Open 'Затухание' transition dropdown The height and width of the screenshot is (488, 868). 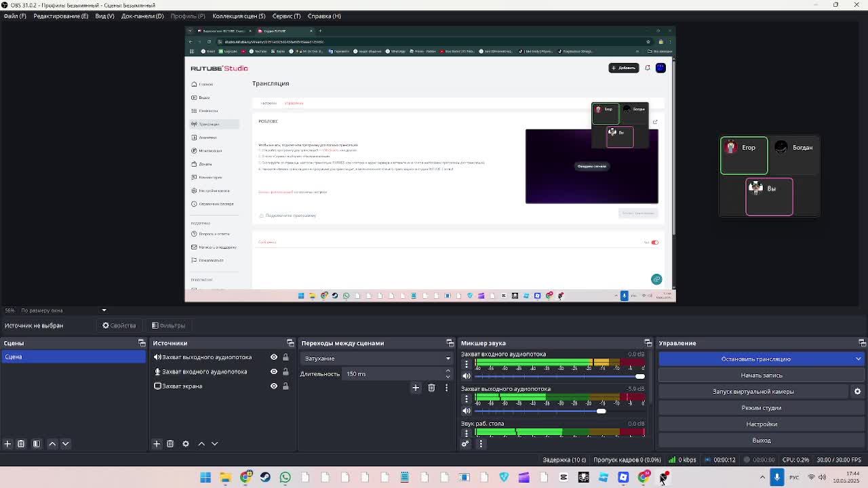point(376,358)
